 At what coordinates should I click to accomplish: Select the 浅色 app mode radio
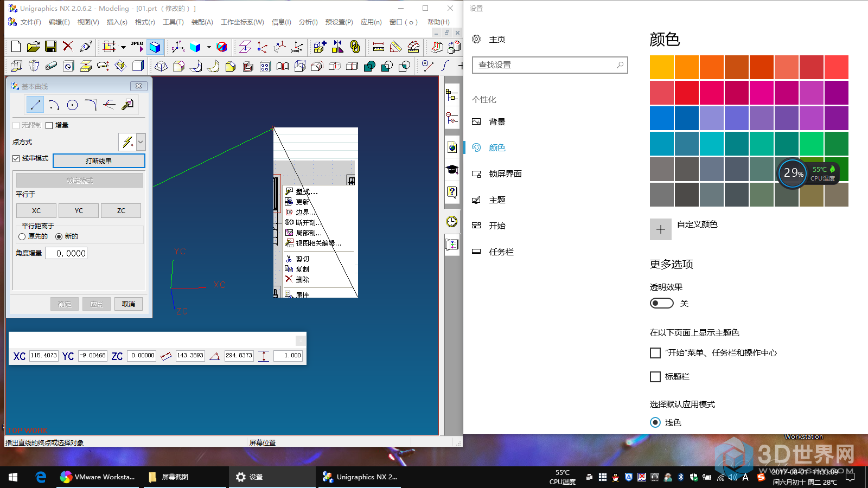coord(655,422)
